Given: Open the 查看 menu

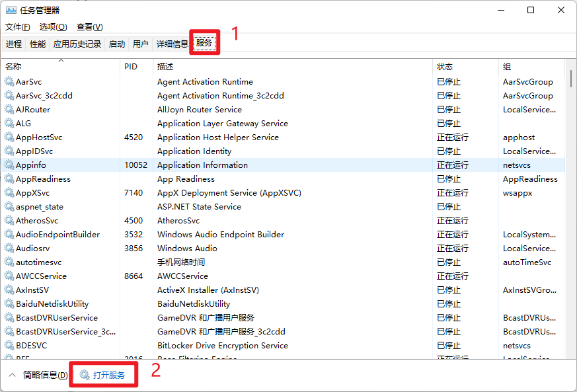Looking at the screenshot, I should (89, 26).
